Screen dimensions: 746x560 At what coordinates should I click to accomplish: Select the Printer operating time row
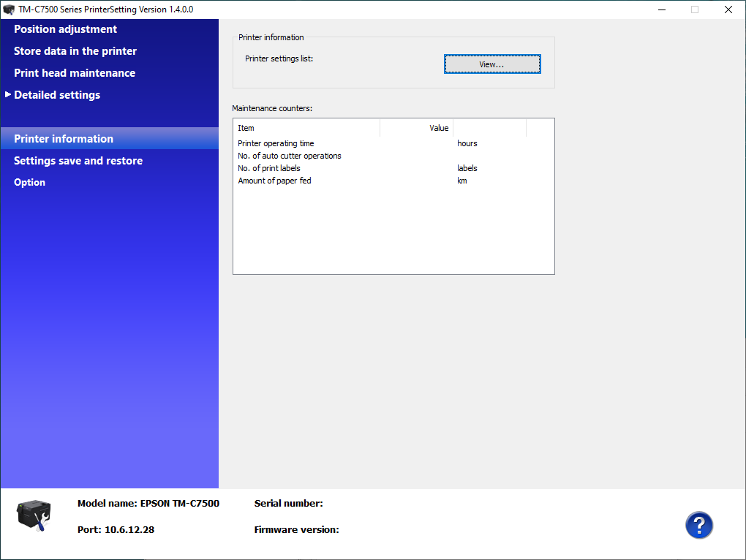(276, 143)
